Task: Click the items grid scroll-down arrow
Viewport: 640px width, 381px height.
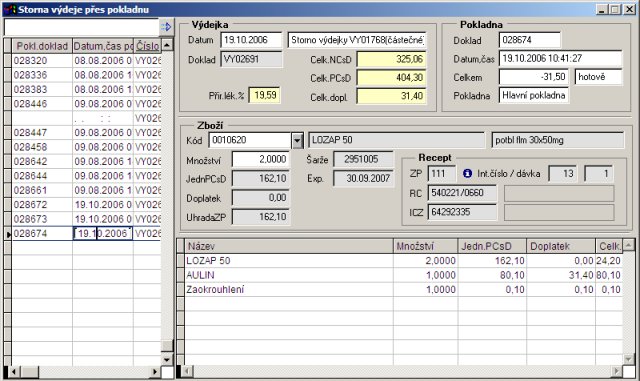Action: click(x=629, y=359)
